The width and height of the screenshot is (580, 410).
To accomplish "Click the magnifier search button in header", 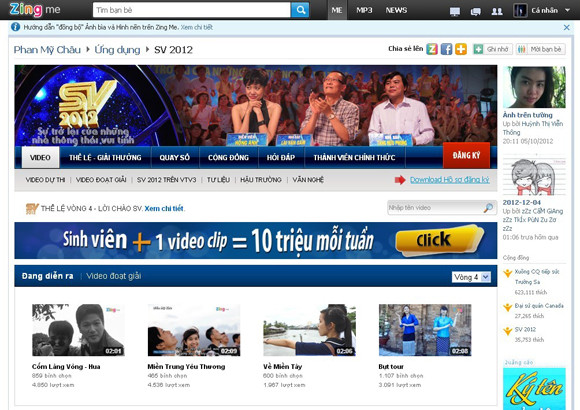I will point(300,10).
